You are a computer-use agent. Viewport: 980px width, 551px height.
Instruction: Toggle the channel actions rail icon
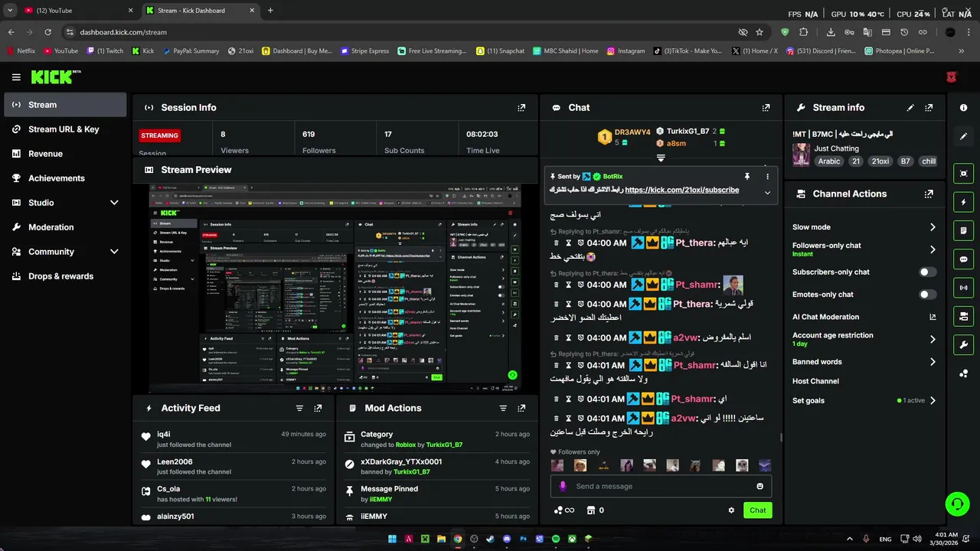click(963, 316)
